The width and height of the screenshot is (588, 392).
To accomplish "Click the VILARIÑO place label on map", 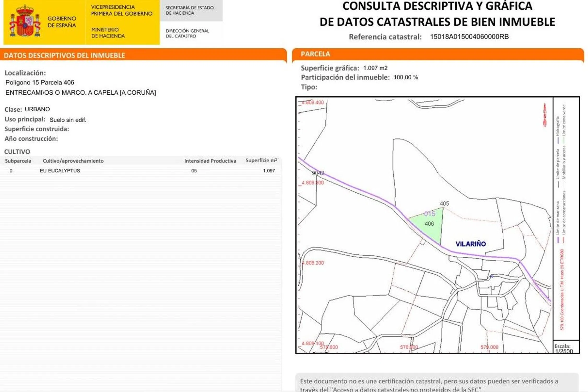I will pos(471,244).
